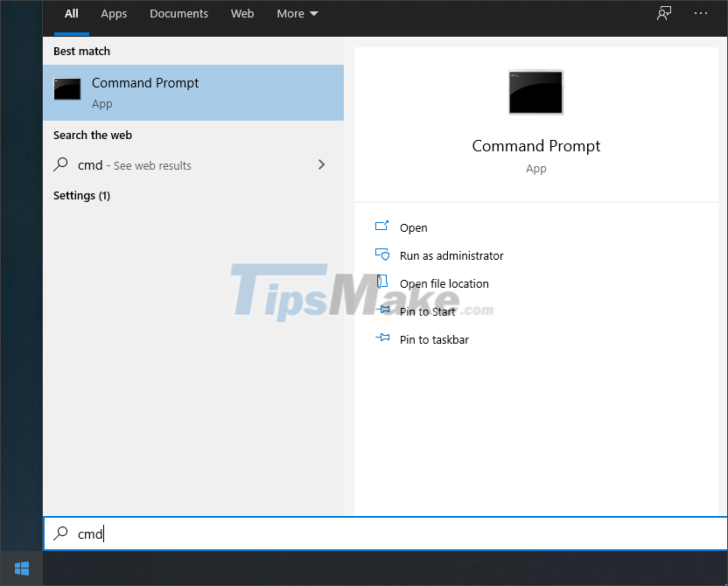Open the ellipsis options menu
This screenshot has height=586, width=728.
[x=701, y=13]
